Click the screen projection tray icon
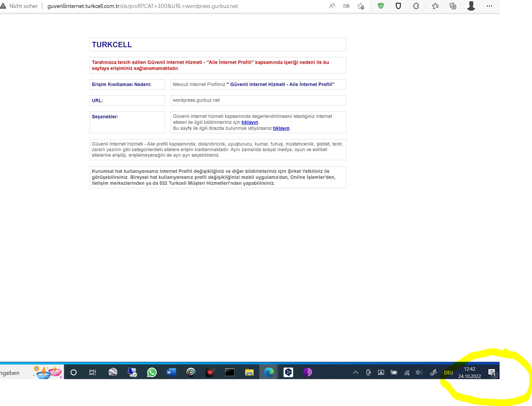532x406 pixels. pos(381,372)
